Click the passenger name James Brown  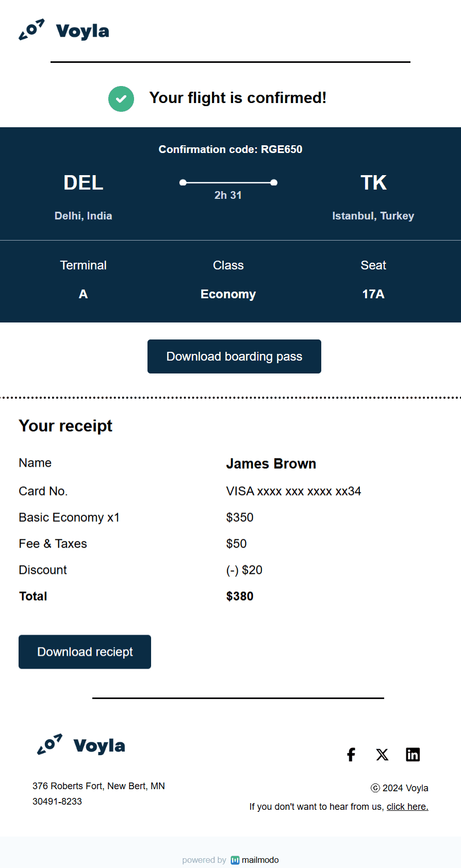(271, 463)
